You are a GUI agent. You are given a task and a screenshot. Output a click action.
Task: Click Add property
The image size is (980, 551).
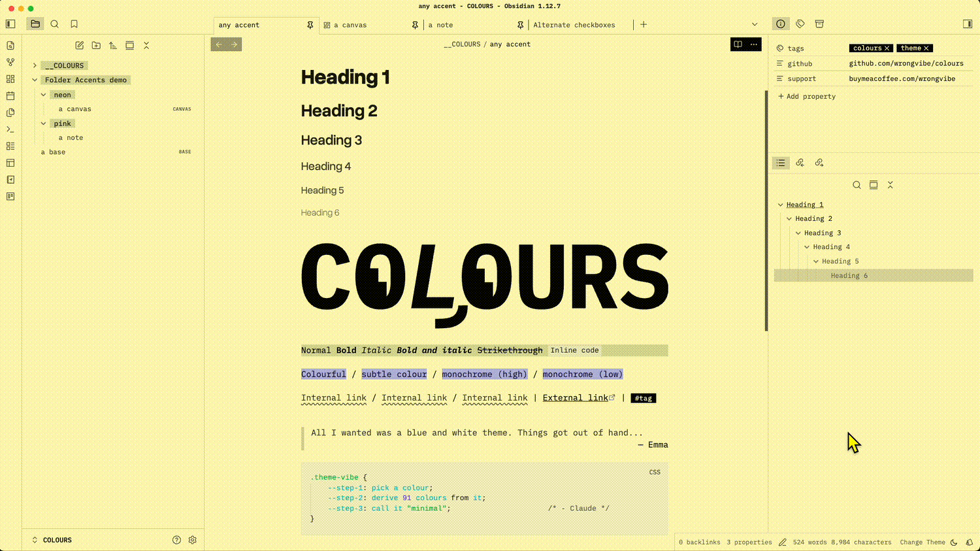(807, 96)
